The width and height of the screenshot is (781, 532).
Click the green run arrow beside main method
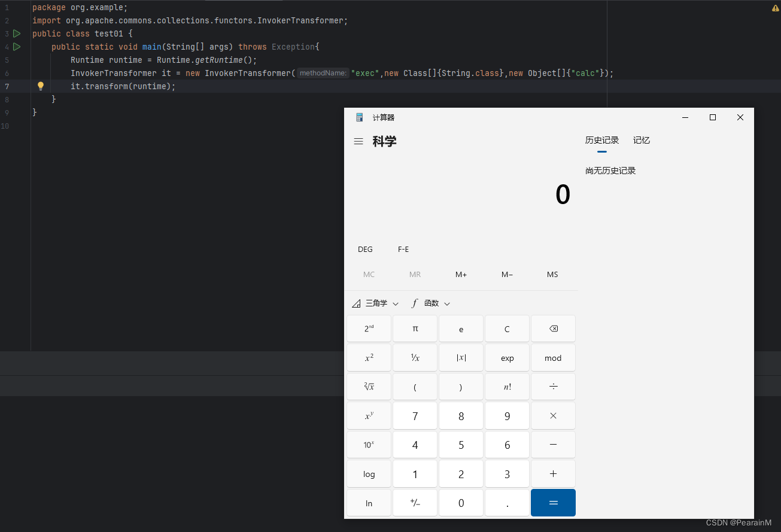[x=17, y=47]
